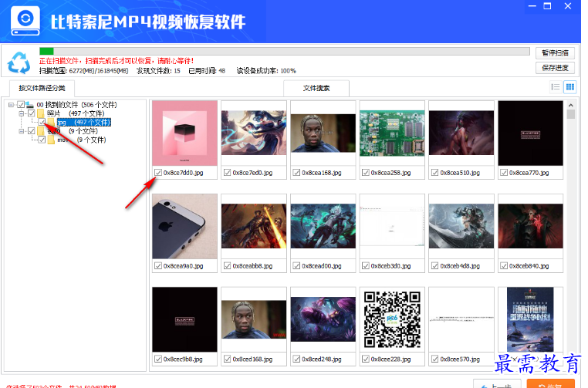Uncheck file 0x8cea9a0.jpg

tap(158, 266)
